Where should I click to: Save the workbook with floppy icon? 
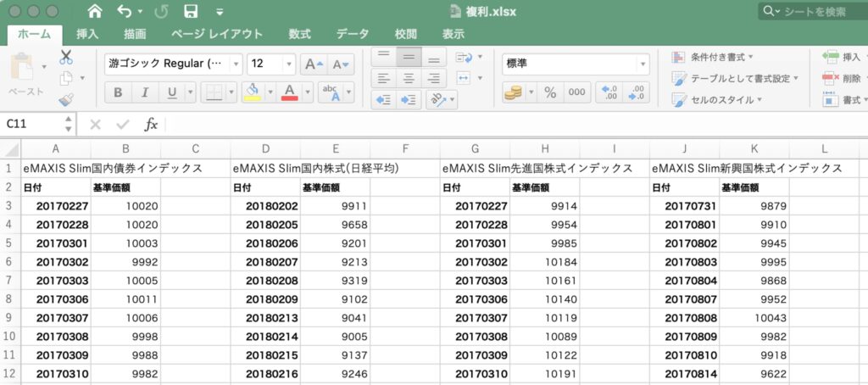coord(191,11)
